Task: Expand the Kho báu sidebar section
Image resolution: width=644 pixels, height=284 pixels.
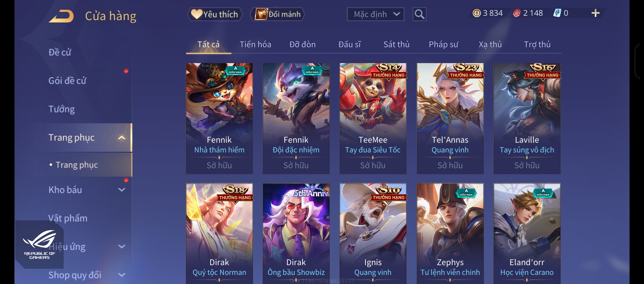Action: (x=122, y=190)
